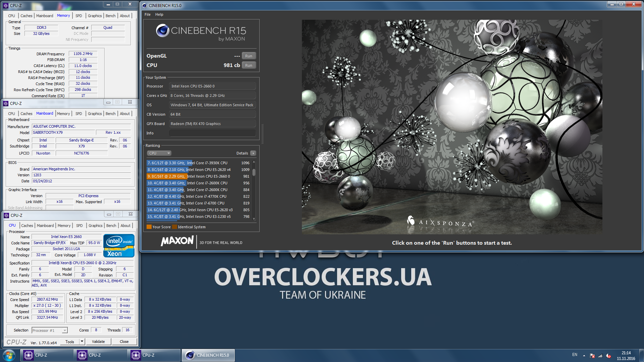The image size is (644, 362).
Task: Run the CPU benchmark in Cinebench
Action: click(x=249, y=65)
